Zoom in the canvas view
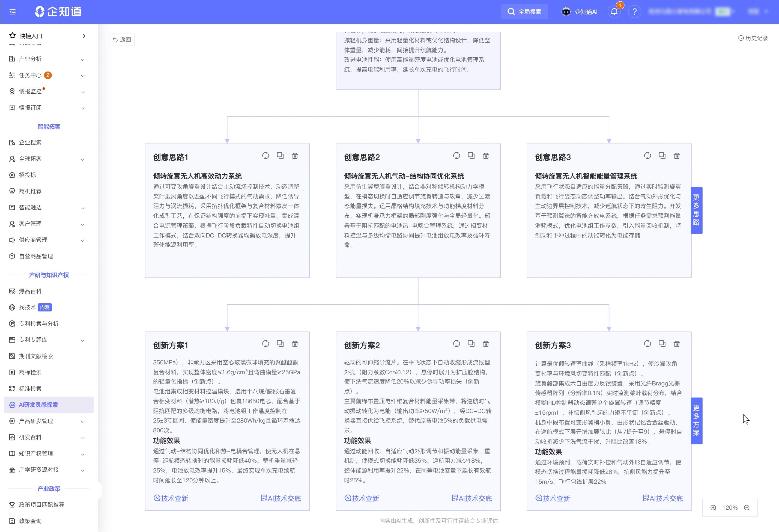The height and width of the screenshot is (532, 779). [713, 507]
